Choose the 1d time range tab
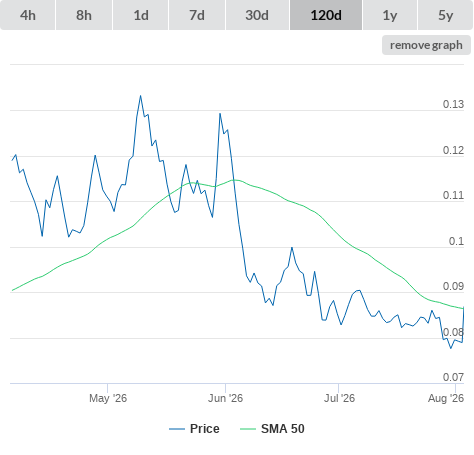This screenshot has height=455, width=474. [x=141, y=15]
